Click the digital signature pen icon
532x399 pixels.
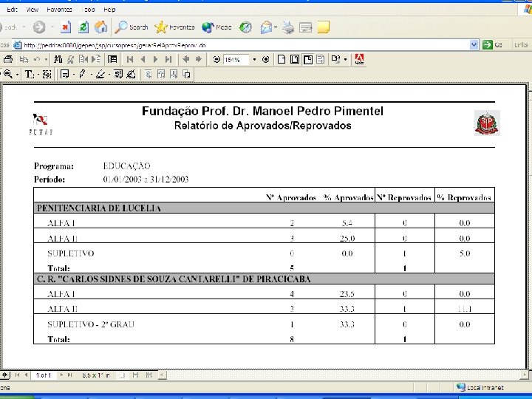[x=131, y=74]
